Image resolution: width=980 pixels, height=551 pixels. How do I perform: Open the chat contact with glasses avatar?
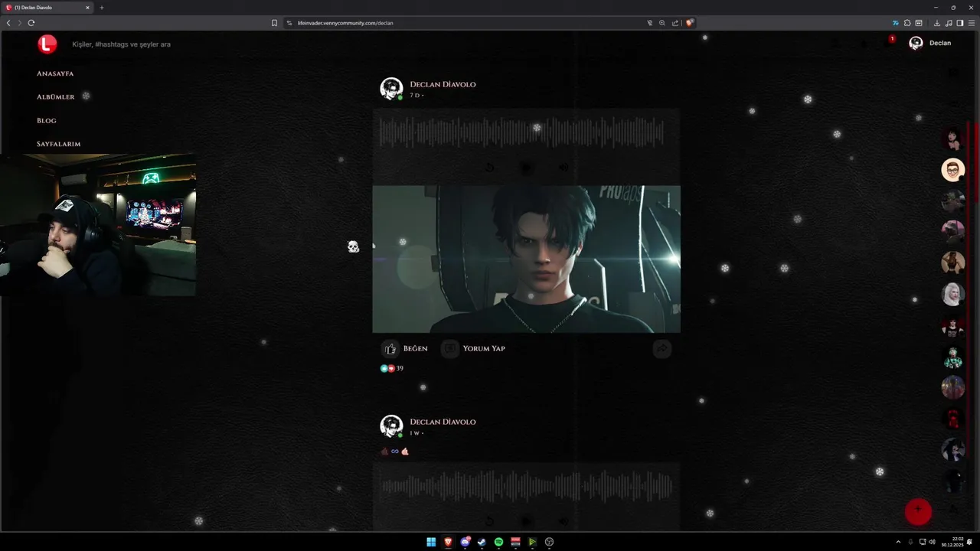(952, 170)
